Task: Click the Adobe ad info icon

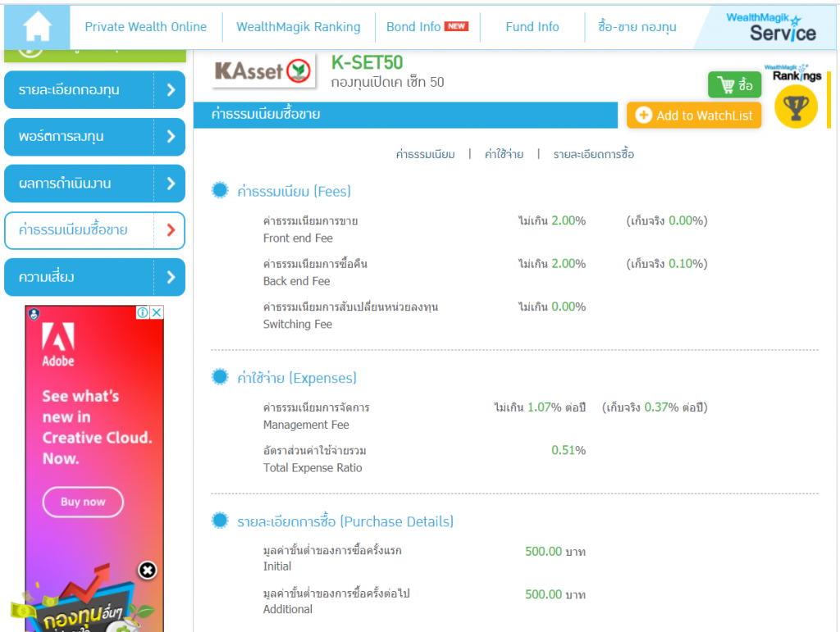Action: coord(143,312)
